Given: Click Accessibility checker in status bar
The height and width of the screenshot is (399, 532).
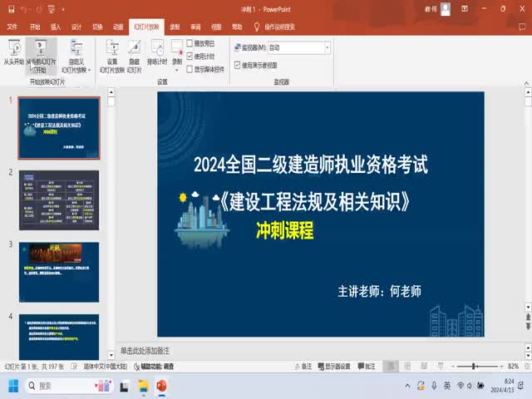Looking at the screenshot, I should pyautogui.click(x=154, y=367).
